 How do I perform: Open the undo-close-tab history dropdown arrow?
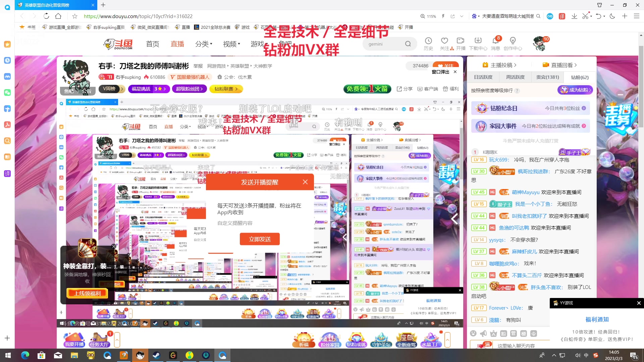pyautogui.click(x=604, y=16)
